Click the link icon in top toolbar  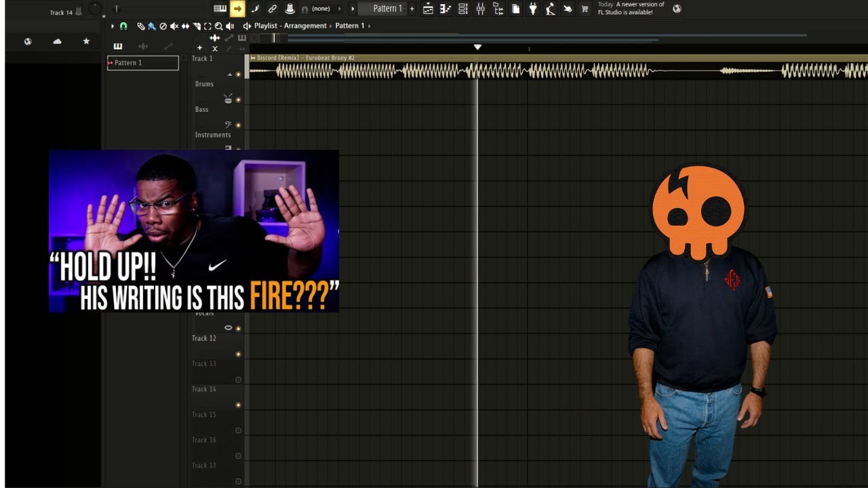[x=272, y=9]
